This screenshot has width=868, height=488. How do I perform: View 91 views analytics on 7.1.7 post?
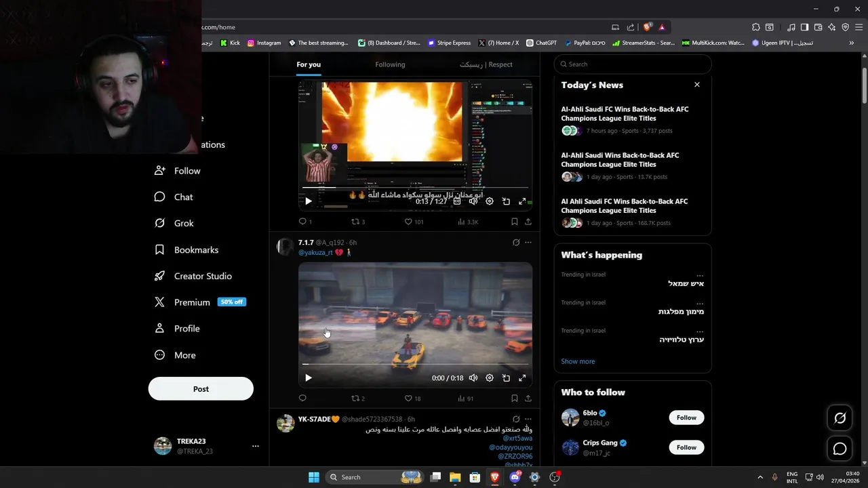(x=465, y=399)
